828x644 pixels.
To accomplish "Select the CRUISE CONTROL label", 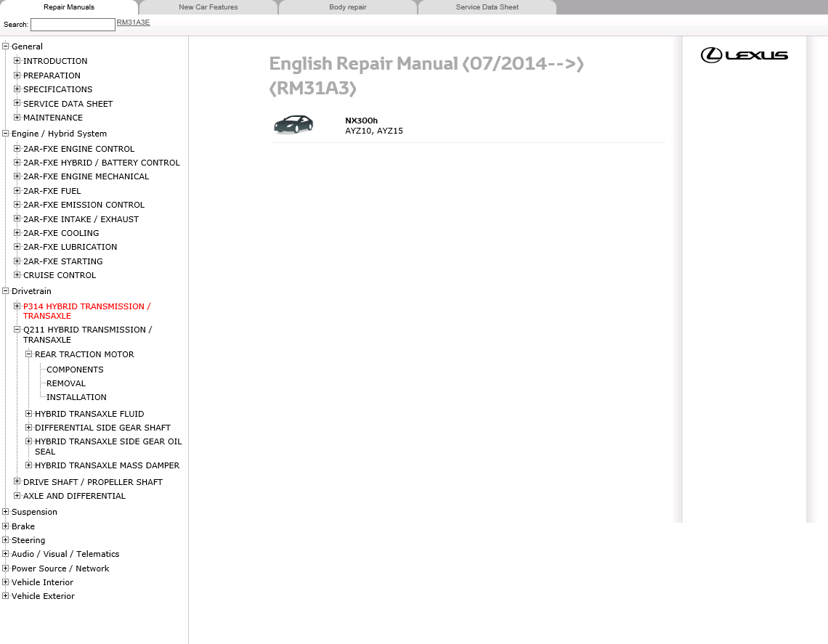I will tap(60, 275).
